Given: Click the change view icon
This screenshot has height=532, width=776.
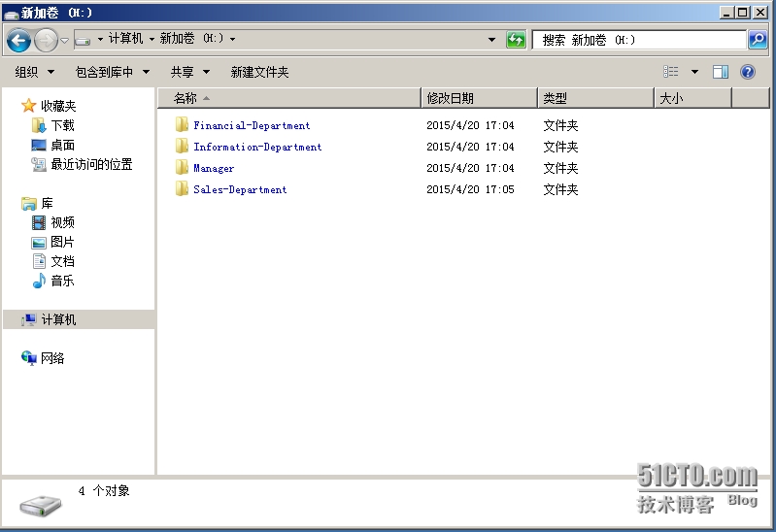Looking at the screenshot, I should (671, 72).
